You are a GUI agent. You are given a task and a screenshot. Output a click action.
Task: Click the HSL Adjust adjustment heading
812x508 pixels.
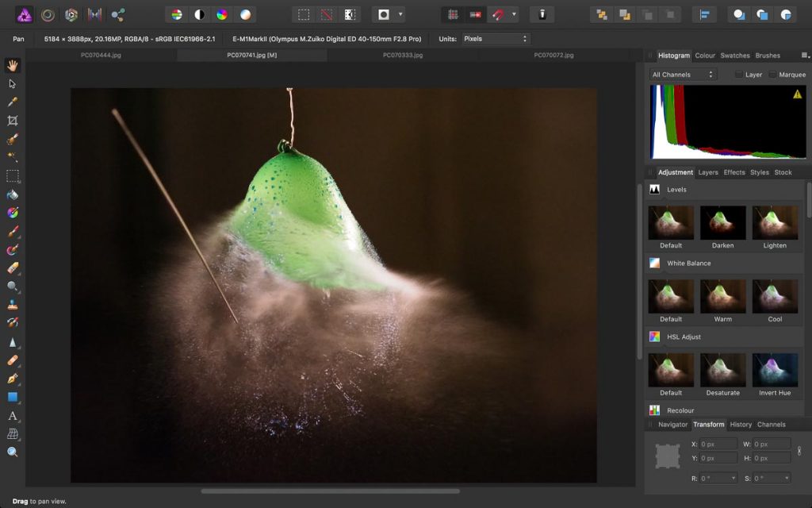(684, 337)
